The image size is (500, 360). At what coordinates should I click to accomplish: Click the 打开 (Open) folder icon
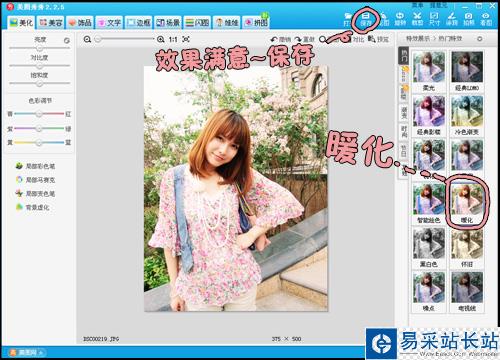click(348, 19)
